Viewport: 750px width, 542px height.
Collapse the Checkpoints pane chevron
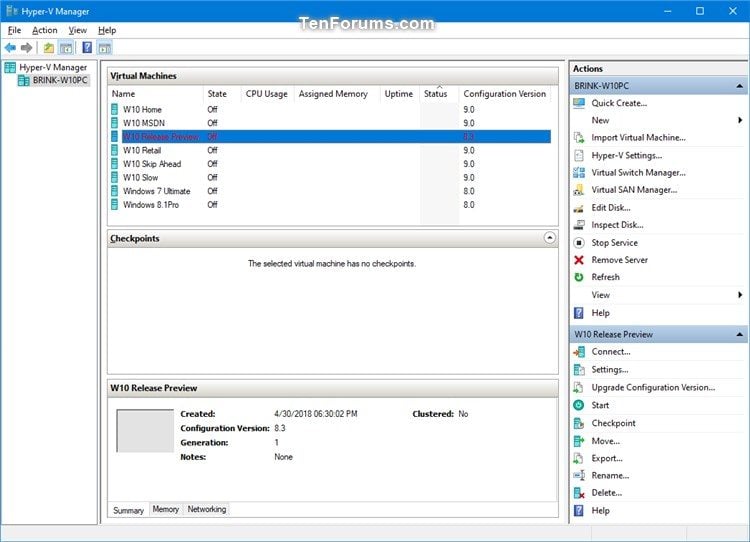(550, 238)
